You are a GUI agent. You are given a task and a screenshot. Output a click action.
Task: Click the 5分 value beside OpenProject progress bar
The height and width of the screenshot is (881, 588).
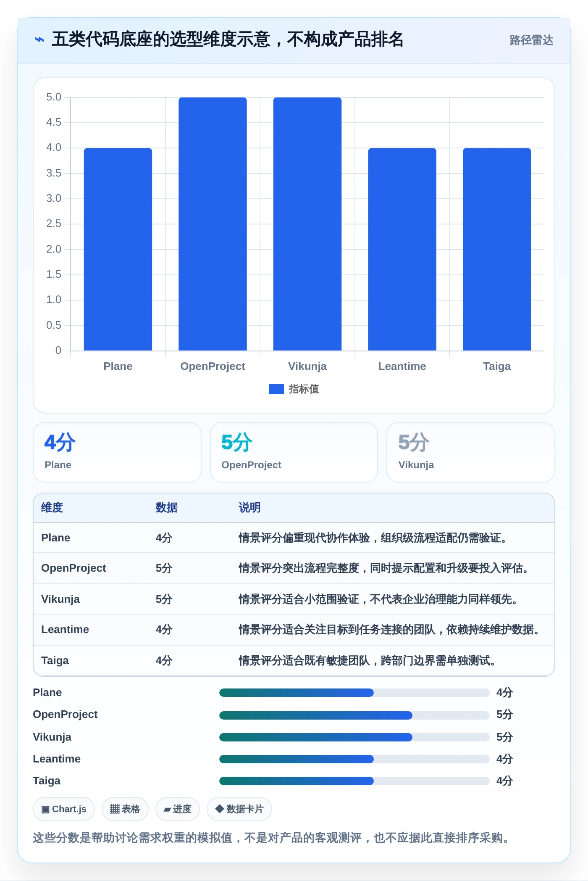click(x=505, y=715)
